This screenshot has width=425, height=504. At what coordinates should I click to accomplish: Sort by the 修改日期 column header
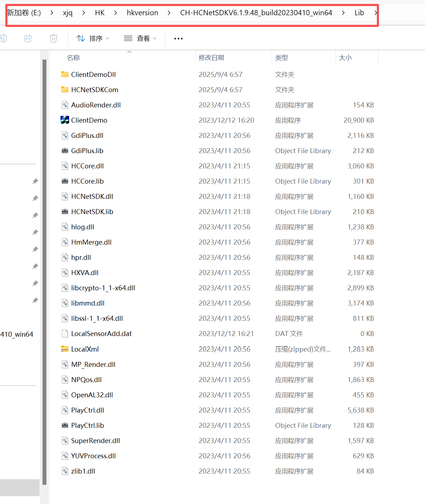[x=211, y=57]
